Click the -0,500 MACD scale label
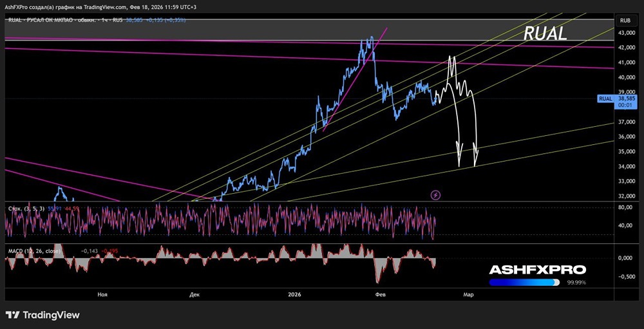This screenshot has height=329, width=644. pos(627,276)
